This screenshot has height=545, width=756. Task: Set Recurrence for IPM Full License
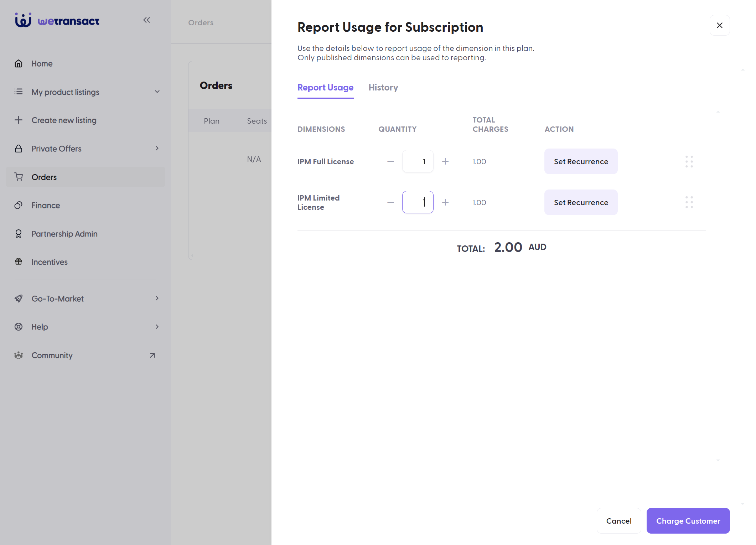pyautogui.click(x=581, y=161)
